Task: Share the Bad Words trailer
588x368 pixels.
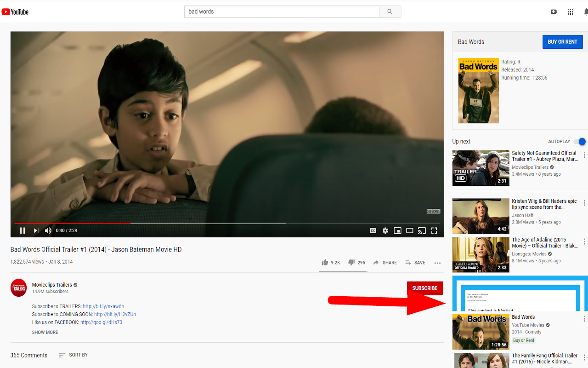Action: pos(385,263)
